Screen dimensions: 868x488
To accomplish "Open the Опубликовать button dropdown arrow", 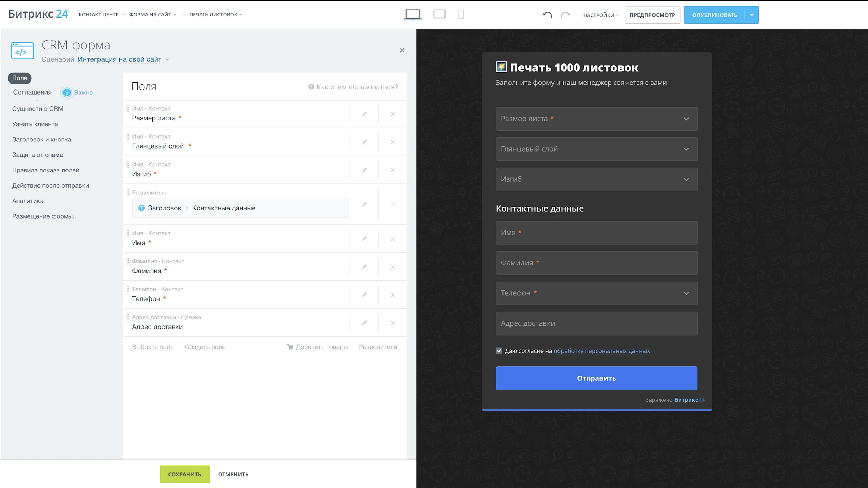I will click(x=752, y=15).
